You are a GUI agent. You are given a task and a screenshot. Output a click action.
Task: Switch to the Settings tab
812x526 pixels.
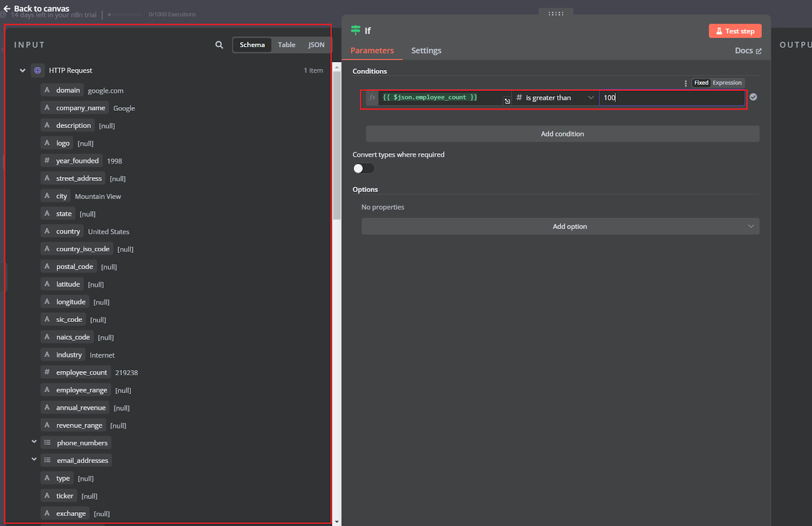pos(426,50)
